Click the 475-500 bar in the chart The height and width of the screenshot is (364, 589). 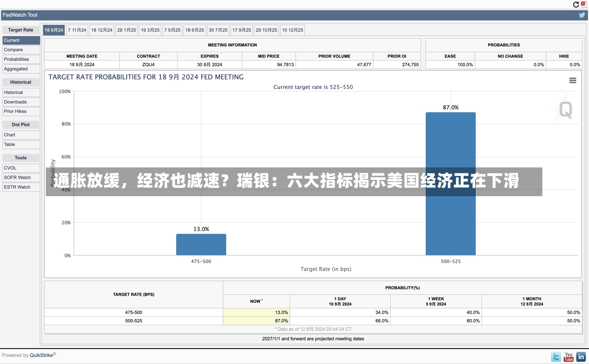201,244
